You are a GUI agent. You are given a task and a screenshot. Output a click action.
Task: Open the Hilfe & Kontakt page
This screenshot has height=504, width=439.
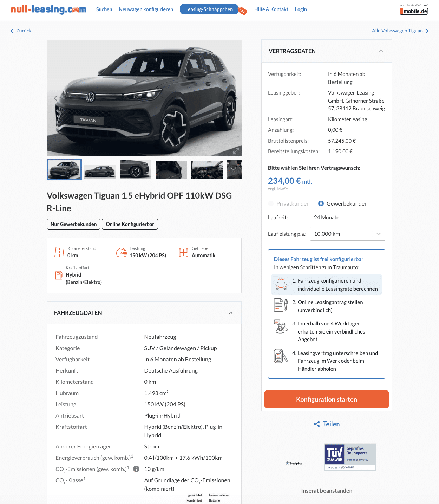click(271, 9)
